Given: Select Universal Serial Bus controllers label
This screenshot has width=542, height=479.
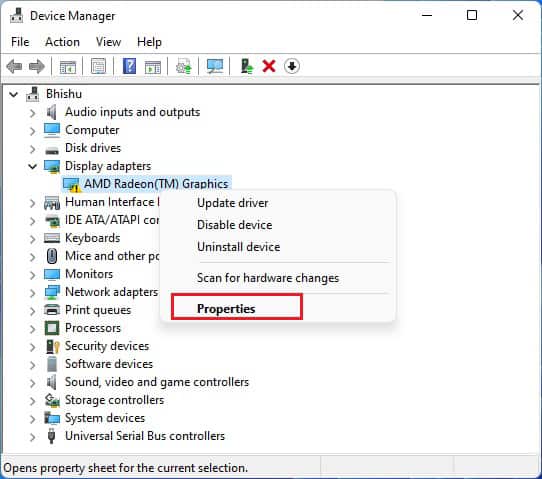Looking at the screenshot, I should [x=145, y=436].
